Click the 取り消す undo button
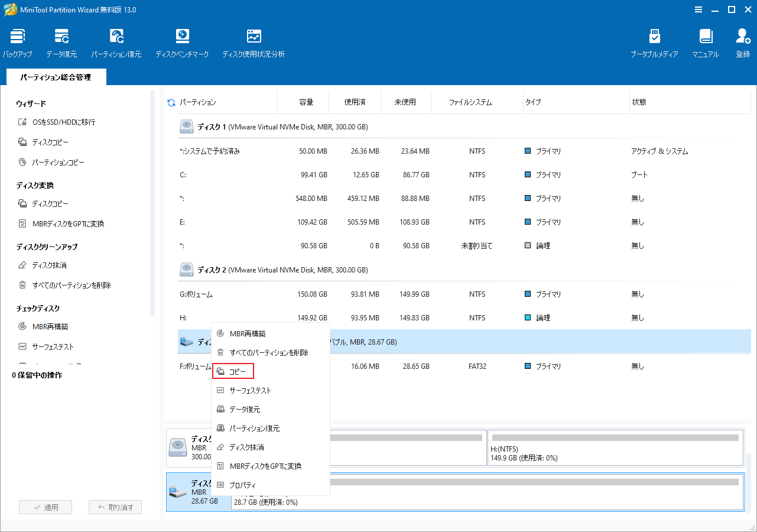 tap(115, 507)
